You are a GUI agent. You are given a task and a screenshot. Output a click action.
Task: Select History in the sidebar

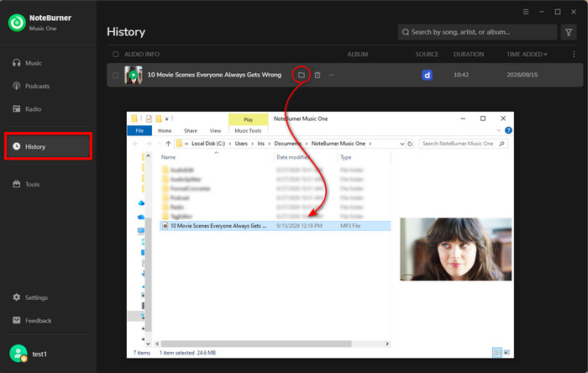tap(48, 146)
